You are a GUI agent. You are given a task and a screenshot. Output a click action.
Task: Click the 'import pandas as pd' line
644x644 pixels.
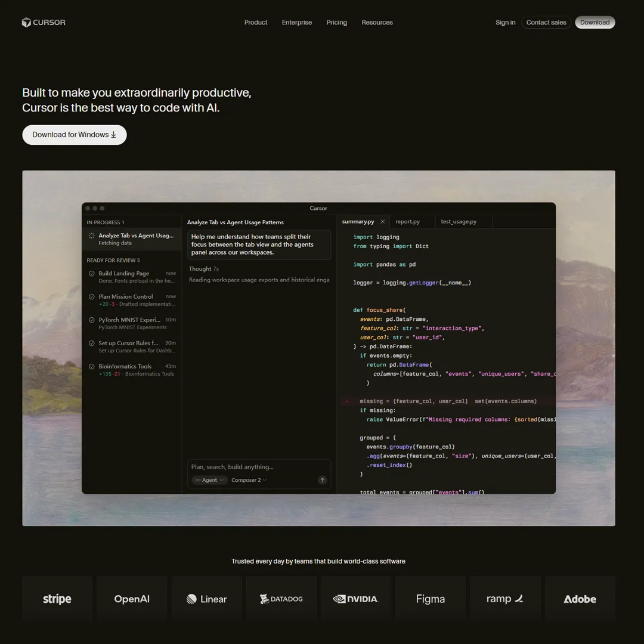384,265
